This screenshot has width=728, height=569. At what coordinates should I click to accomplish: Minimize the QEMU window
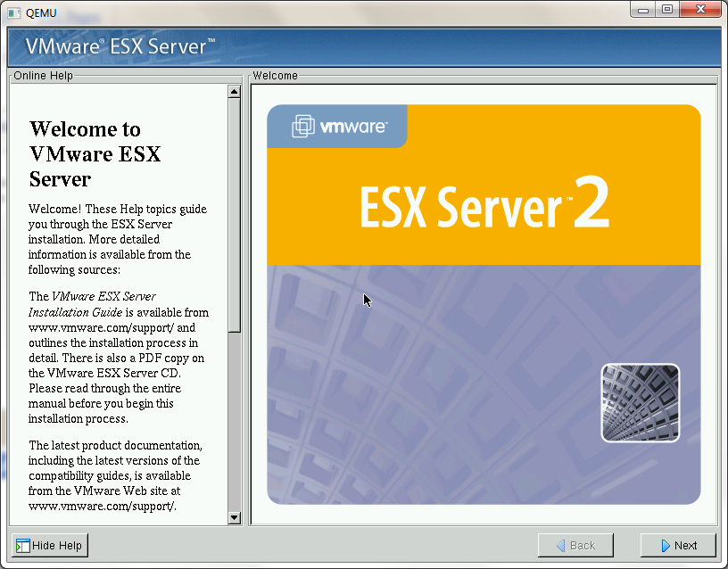644,9
